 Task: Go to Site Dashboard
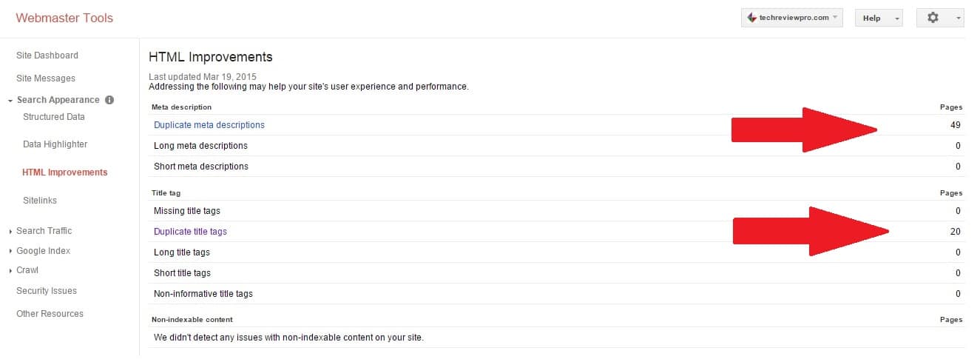pos(47,56)
